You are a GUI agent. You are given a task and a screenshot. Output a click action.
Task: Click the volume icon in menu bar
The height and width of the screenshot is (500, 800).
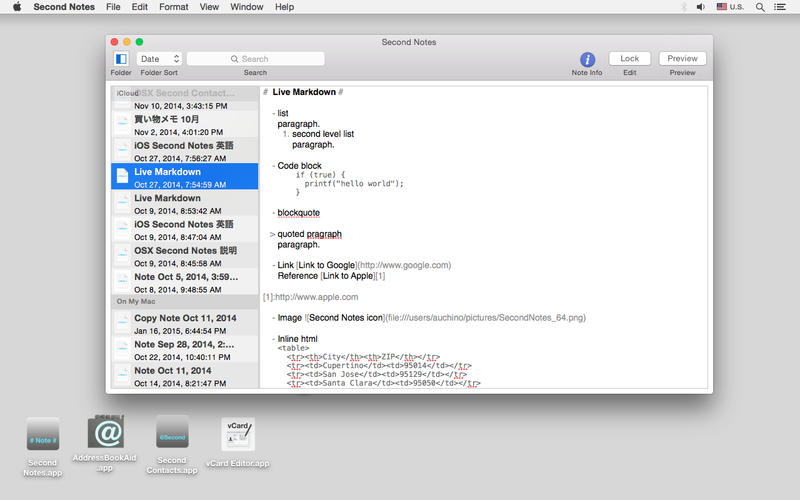point(701,7)
